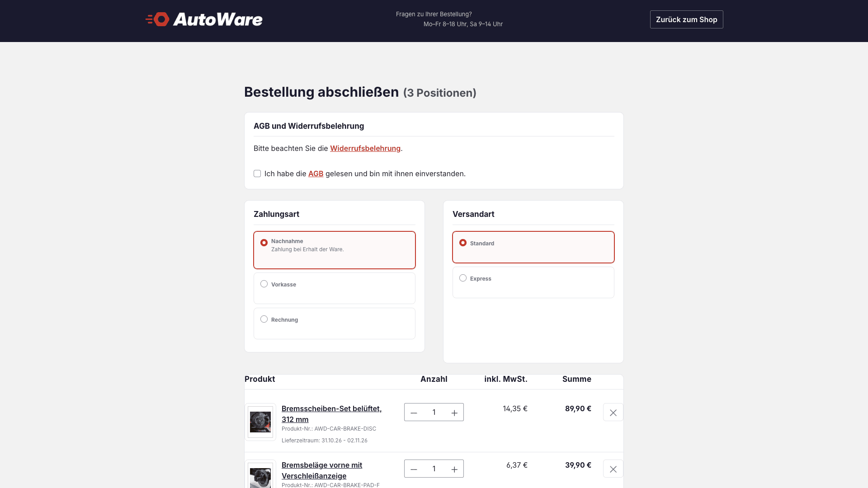Tick the AGB agreement checkbox

[257, 174]
